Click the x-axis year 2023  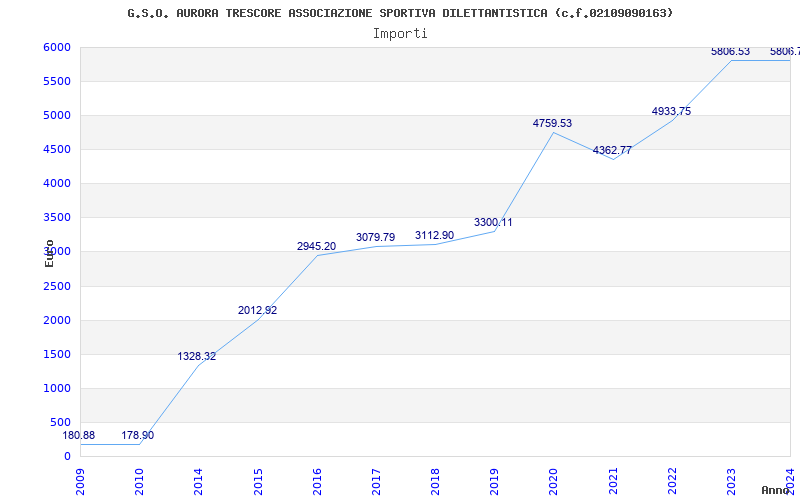point(731,481)
